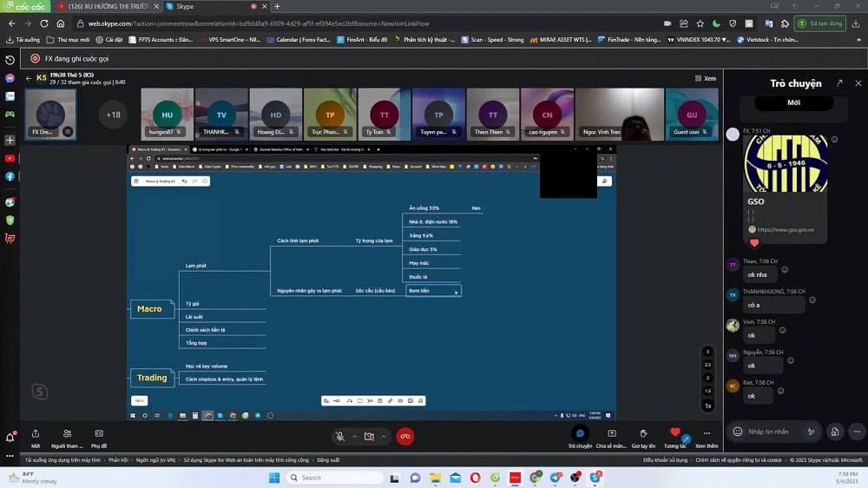The height and width of the screenshot is (488, 868).
Task: Add a sidebar app with plus
Action: (x=10, y=140)
